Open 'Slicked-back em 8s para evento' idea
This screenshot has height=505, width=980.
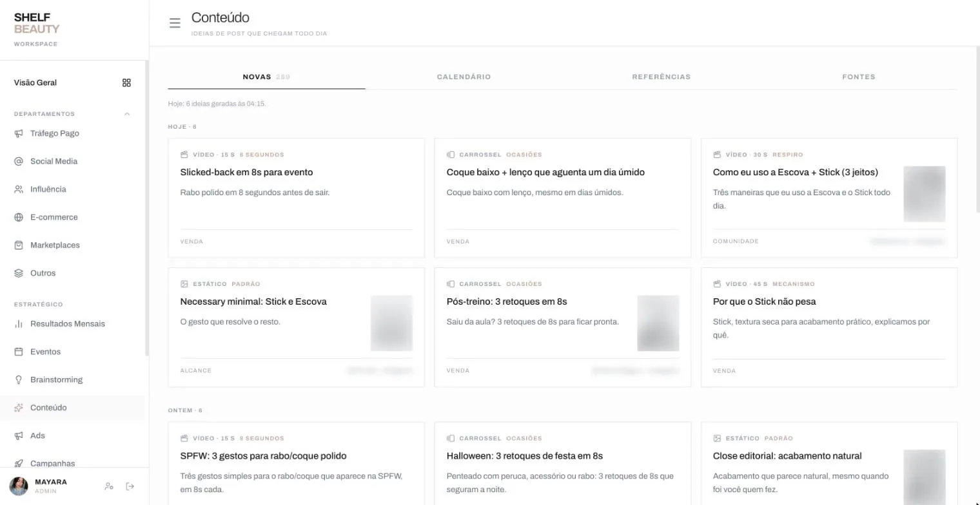point(246,172)
